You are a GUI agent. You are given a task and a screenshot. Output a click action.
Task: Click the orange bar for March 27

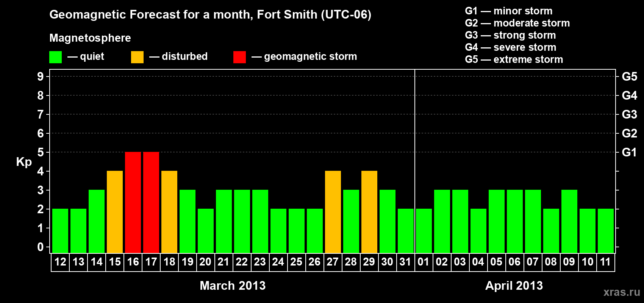(333, 212)
